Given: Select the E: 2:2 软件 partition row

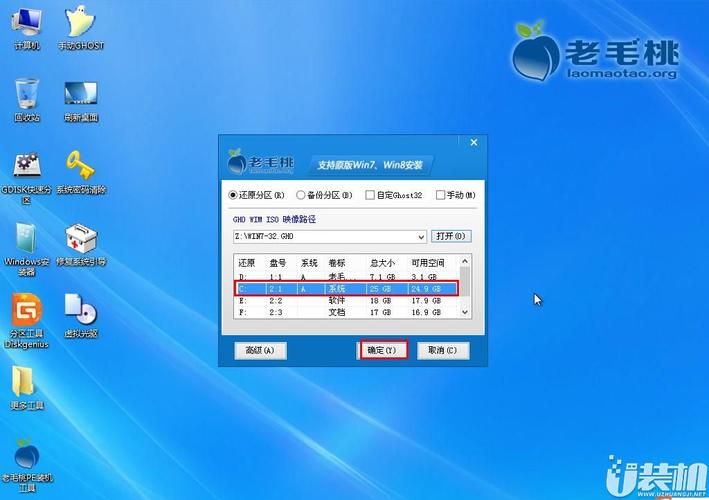Looking at the screenshot, I should (346, 301).
